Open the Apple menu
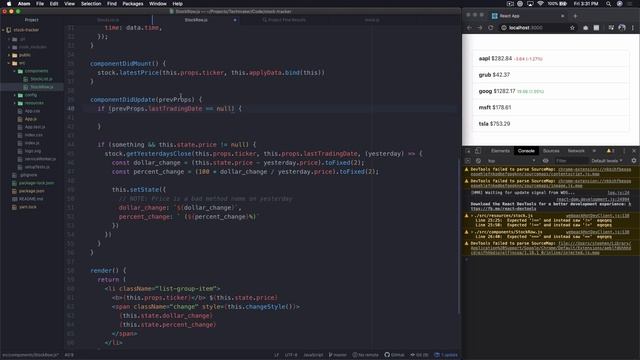This screenshot has height=360, width=640. click(x=9, y=4)
